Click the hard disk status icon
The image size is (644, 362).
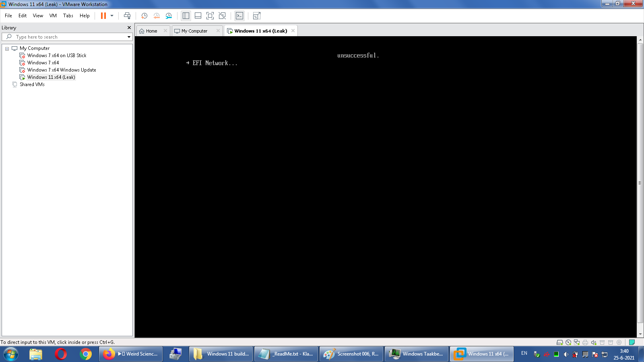pyautogui.click(x=559, y=342)
